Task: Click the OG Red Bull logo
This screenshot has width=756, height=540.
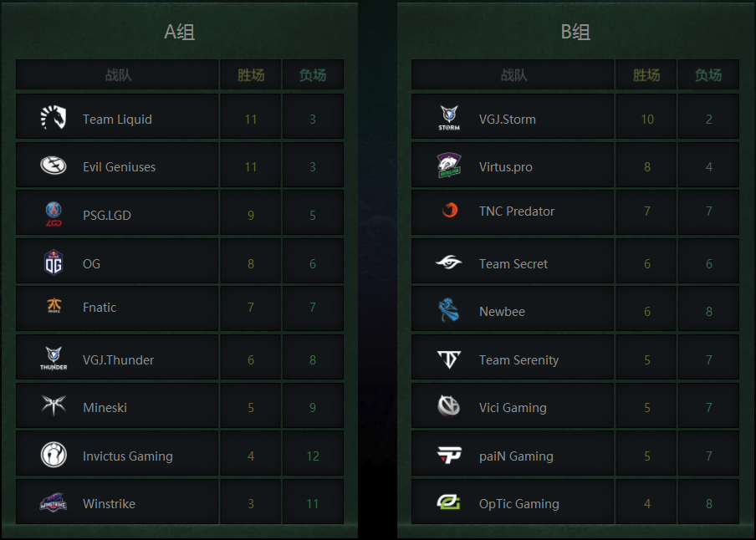Action: (x=54, y=262)
